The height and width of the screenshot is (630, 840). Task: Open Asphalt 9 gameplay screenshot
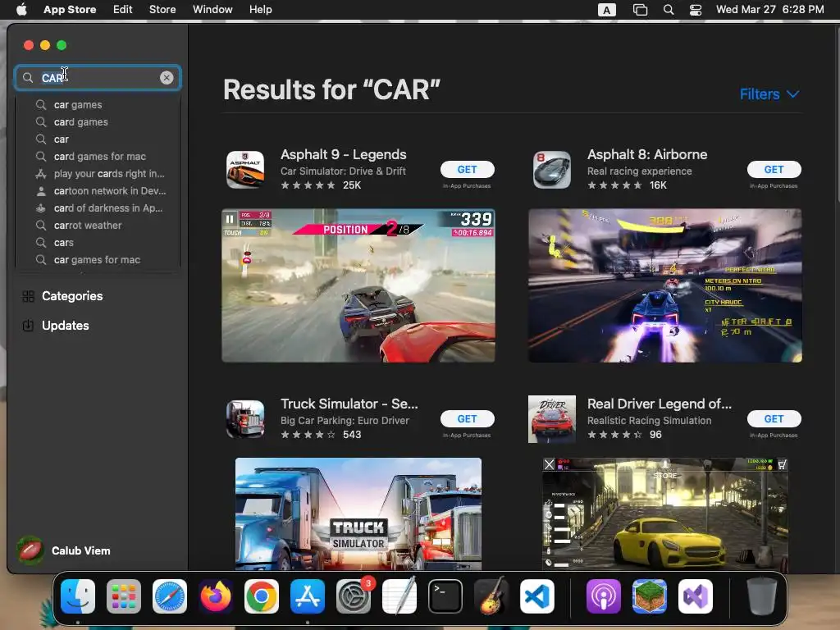[358, 285]
